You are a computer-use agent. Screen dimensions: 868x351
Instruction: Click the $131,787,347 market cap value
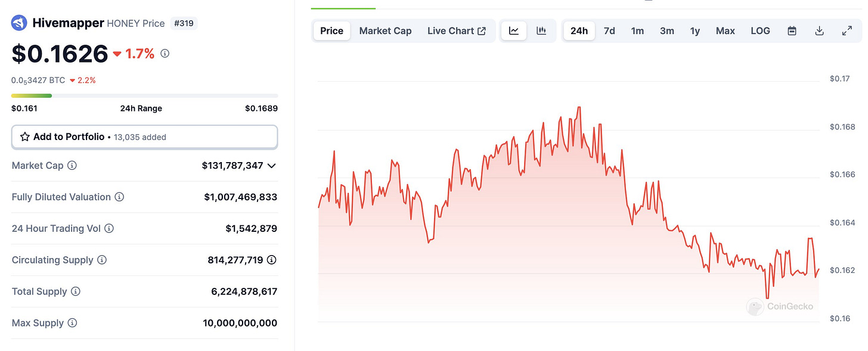pyautogui.click(x=232, y=166)
